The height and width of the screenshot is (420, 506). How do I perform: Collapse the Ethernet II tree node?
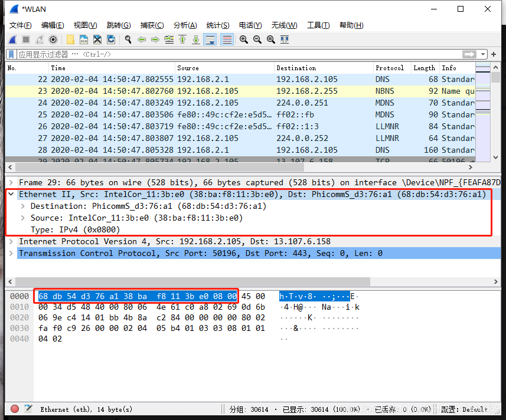[11, 194]
